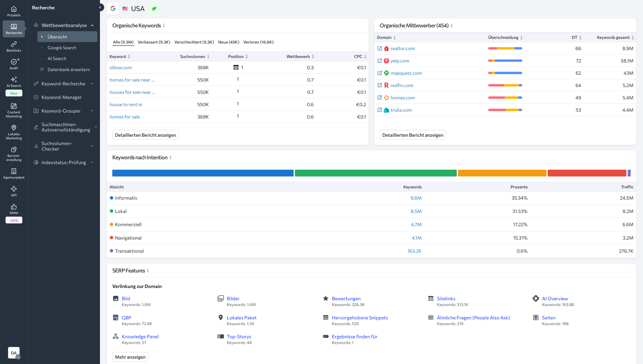Open the zillow.com keyword link
643x364 pixels.
tap(121, 67)
